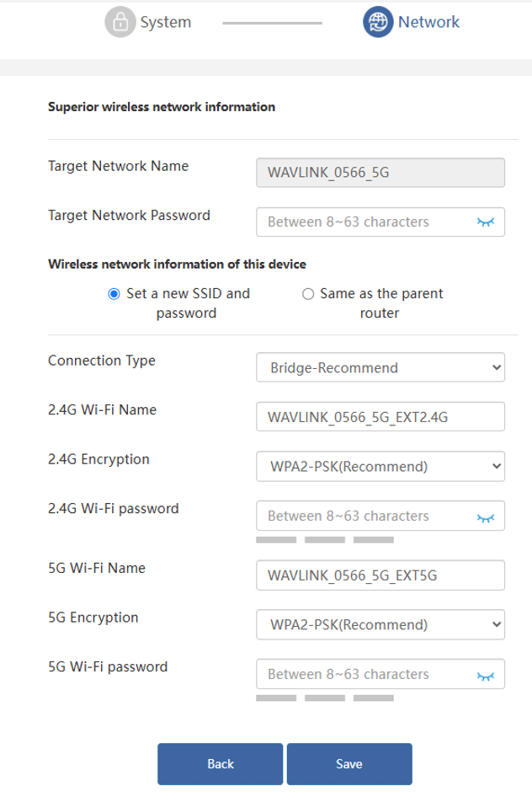Open the 2.4G Encryption dropdown
532x797 pixels.
380,466
